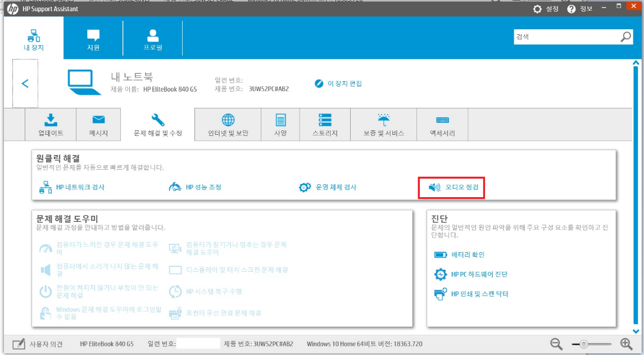This screenshot has width=644, height=355.
Task: Click the speaker icon beside 오디오 점검
Action: point(434,188)
